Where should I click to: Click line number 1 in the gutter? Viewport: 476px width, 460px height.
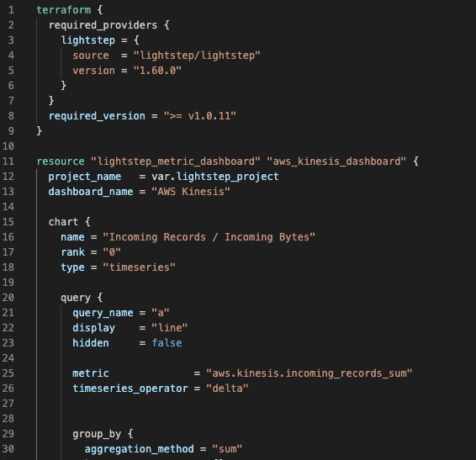click(x=11, y=10)
